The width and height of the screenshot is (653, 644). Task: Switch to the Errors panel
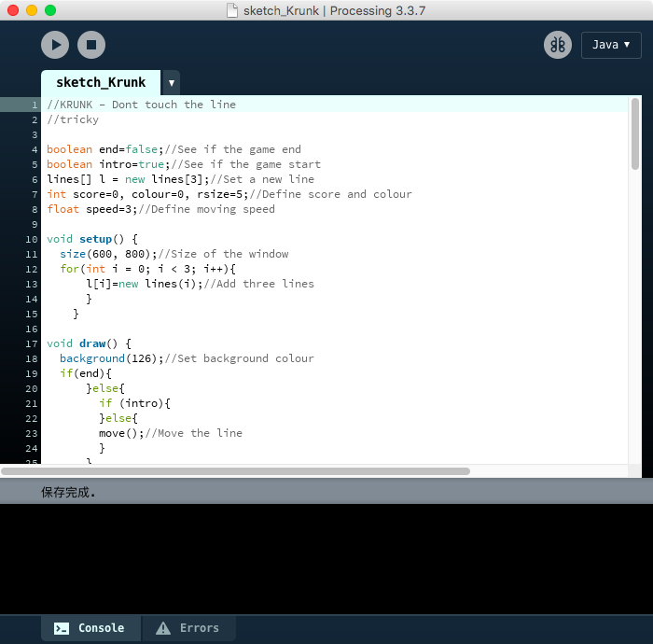pos(188,628)
